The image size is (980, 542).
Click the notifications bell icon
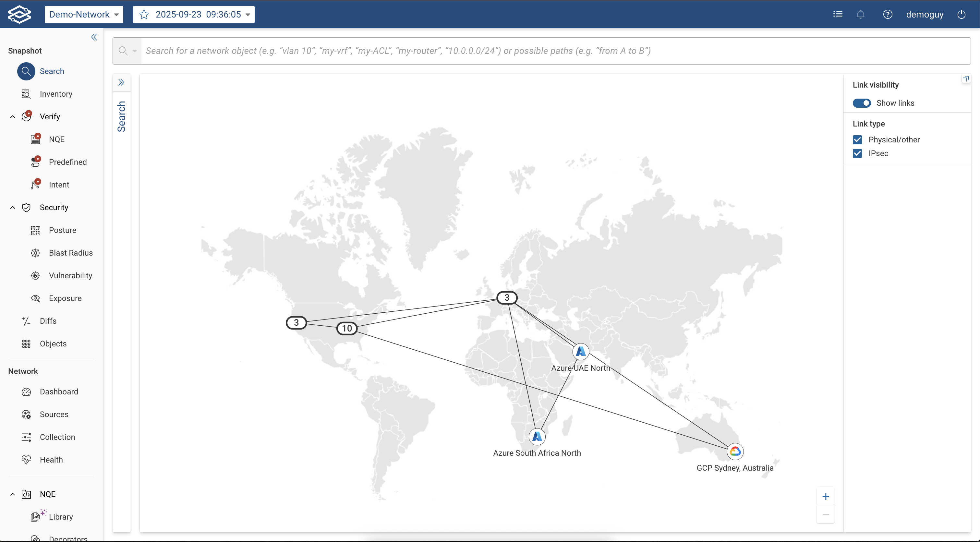[x=861, y=15]
